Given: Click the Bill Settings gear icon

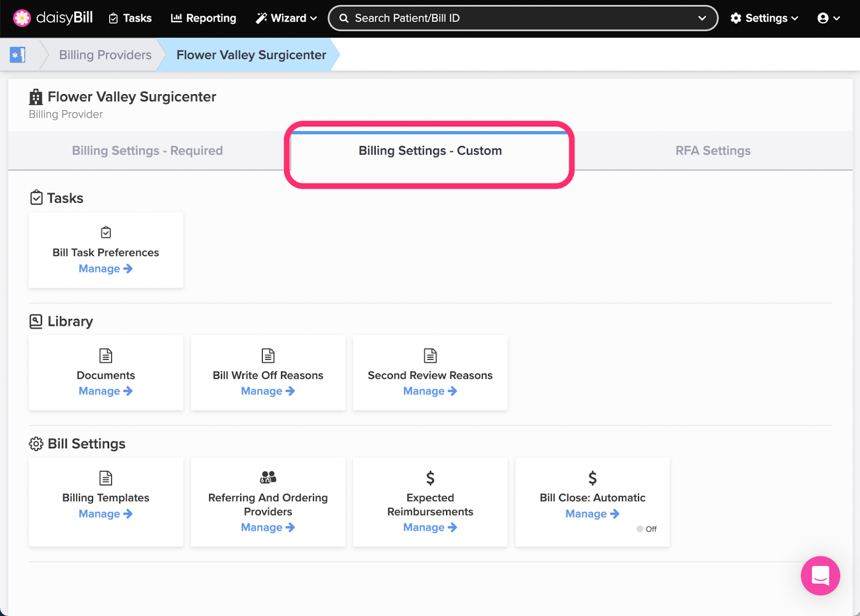Looking at the screenshot, I should (36, 444).
